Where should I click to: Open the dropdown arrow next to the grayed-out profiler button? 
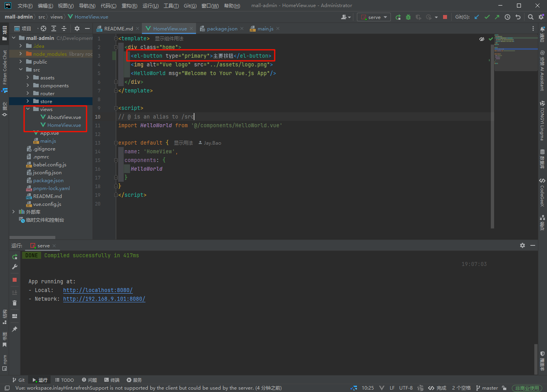(x=436, y=17)
